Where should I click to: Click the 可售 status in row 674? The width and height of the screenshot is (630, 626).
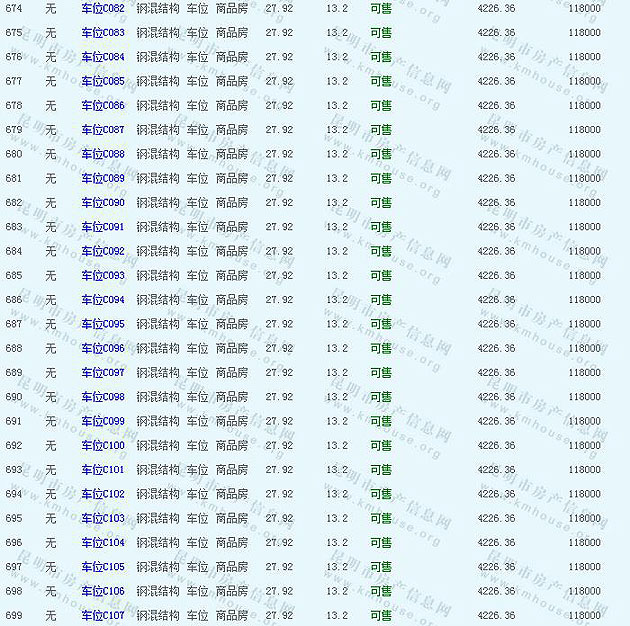click(x=381, y=8)
